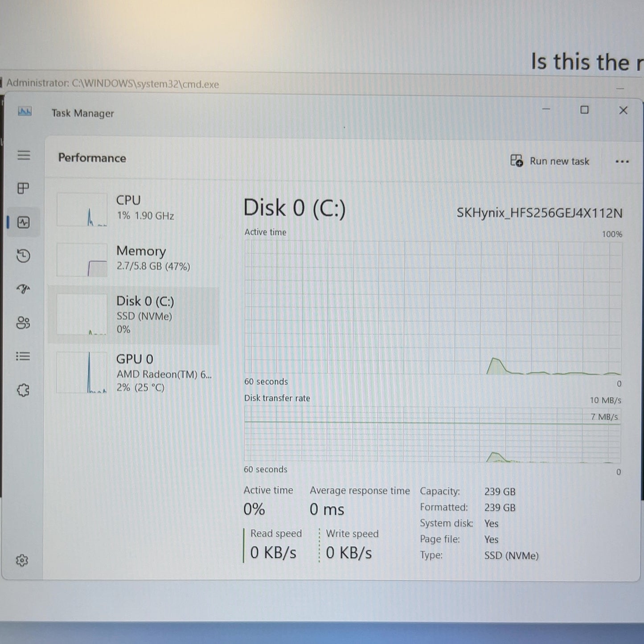Select the Performance page icon in sidebar

point(23,222)
